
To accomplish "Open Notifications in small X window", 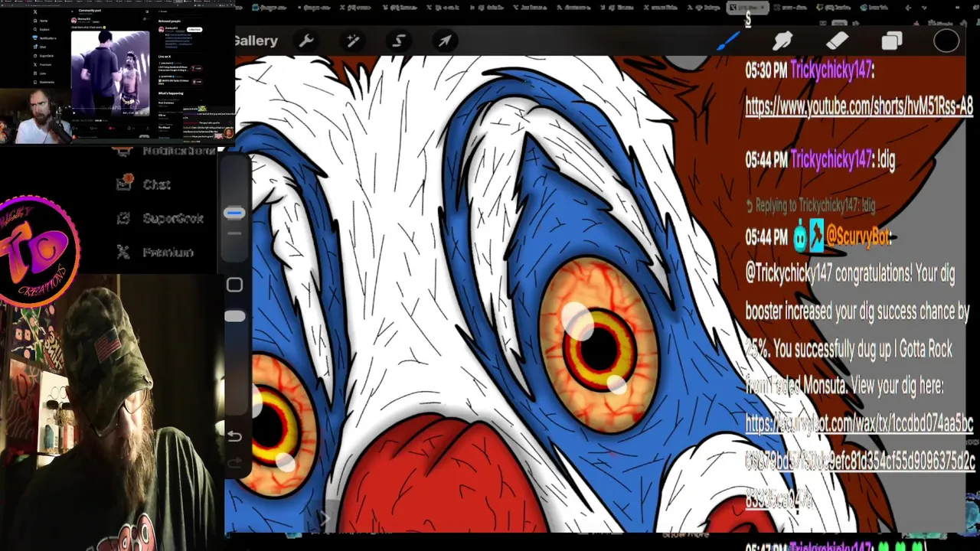I will point(44,38).
